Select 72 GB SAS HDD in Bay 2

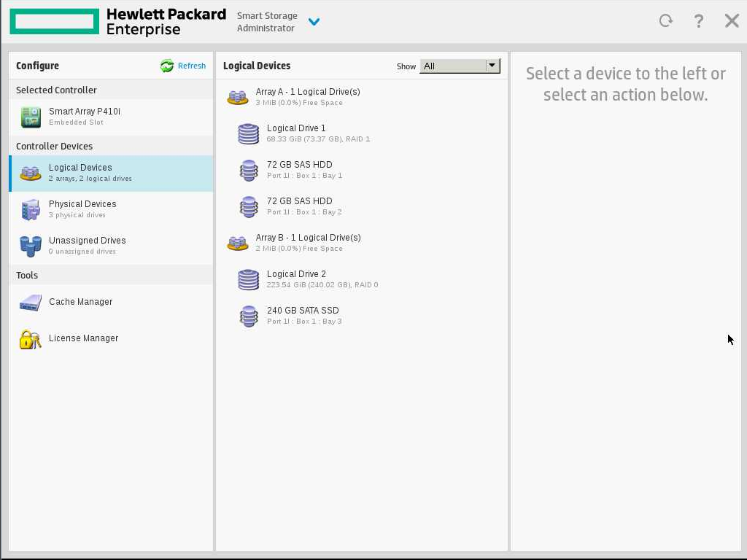[362, 206]
